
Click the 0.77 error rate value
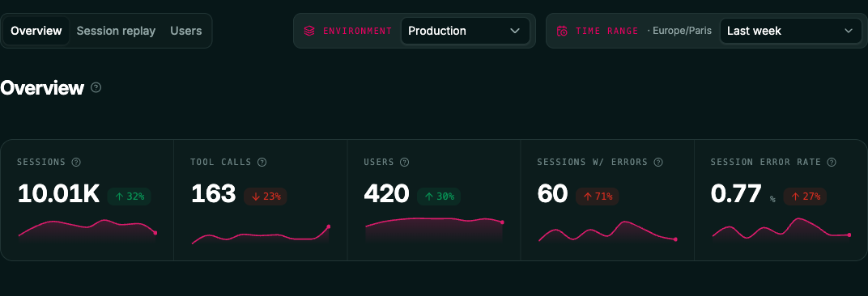click(x=736, y=194)
